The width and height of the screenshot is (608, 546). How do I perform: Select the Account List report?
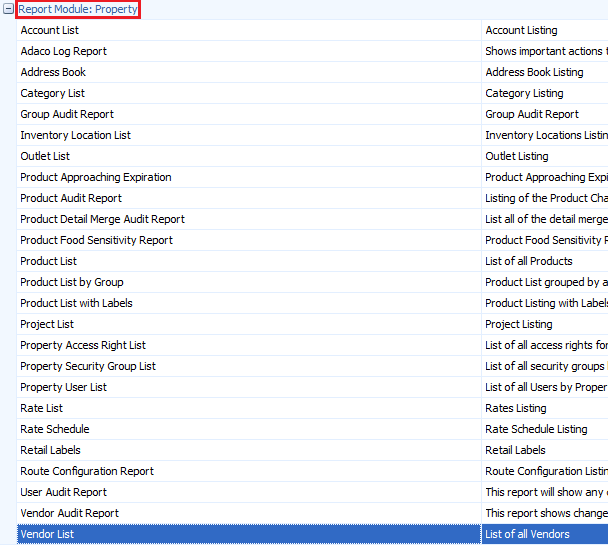click(49, 30)
